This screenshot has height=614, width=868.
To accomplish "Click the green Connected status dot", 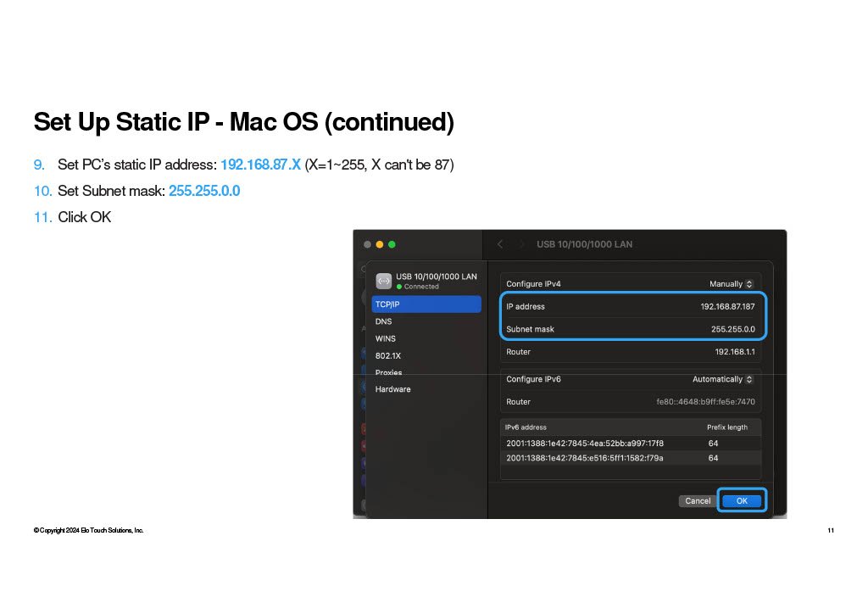I will coord(399,287).
